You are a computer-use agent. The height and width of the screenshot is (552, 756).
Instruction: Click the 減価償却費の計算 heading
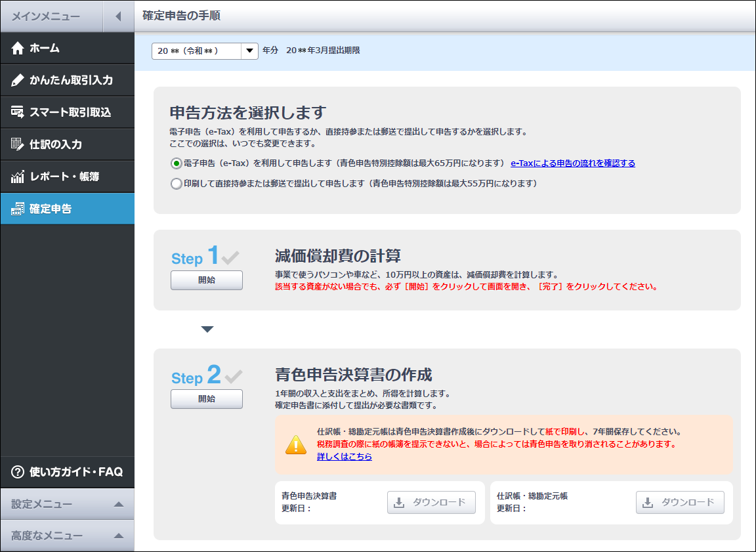click(338, 255)
